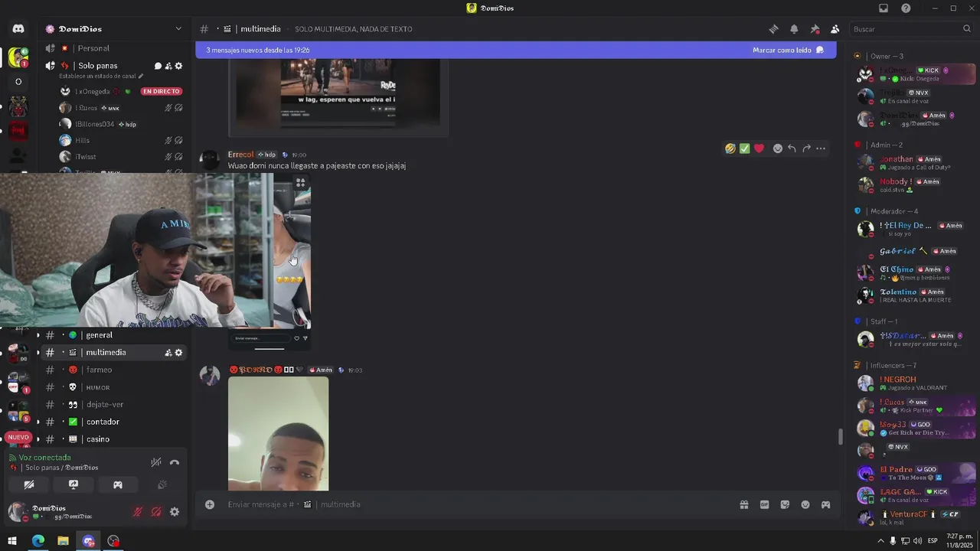Toggle noise suppression in voice panel
980x551 pixels.
coord(156,462)
